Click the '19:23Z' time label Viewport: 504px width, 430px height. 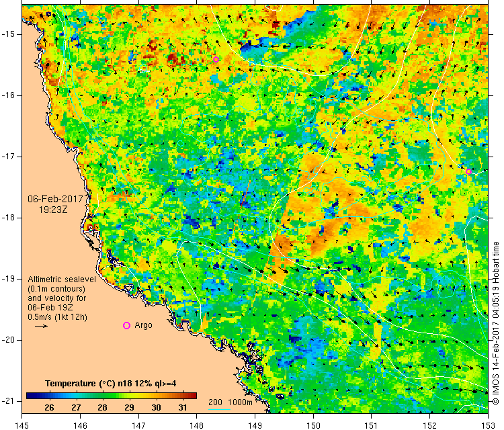pos(53,210)
